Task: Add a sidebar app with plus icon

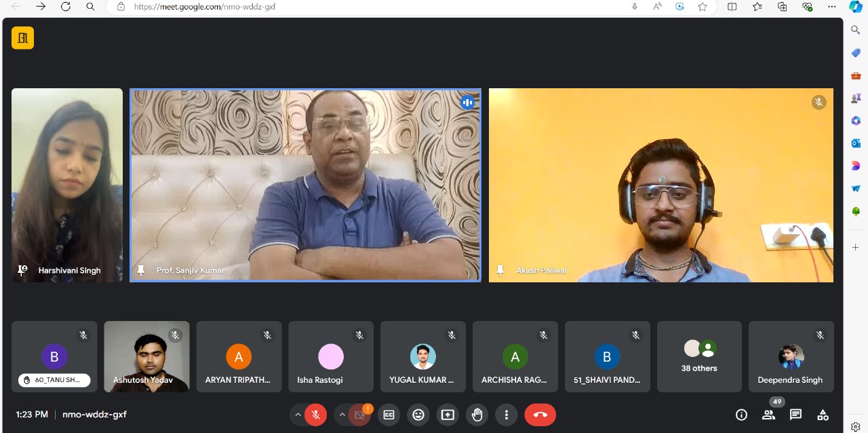Action: click(856, 248)
